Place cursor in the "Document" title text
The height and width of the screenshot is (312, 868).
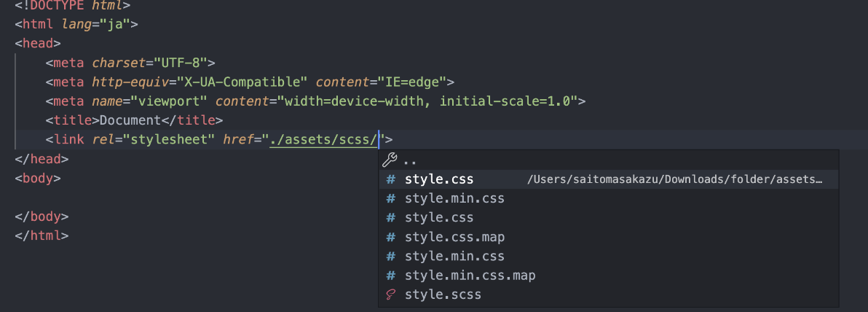[x=128, y=120]
